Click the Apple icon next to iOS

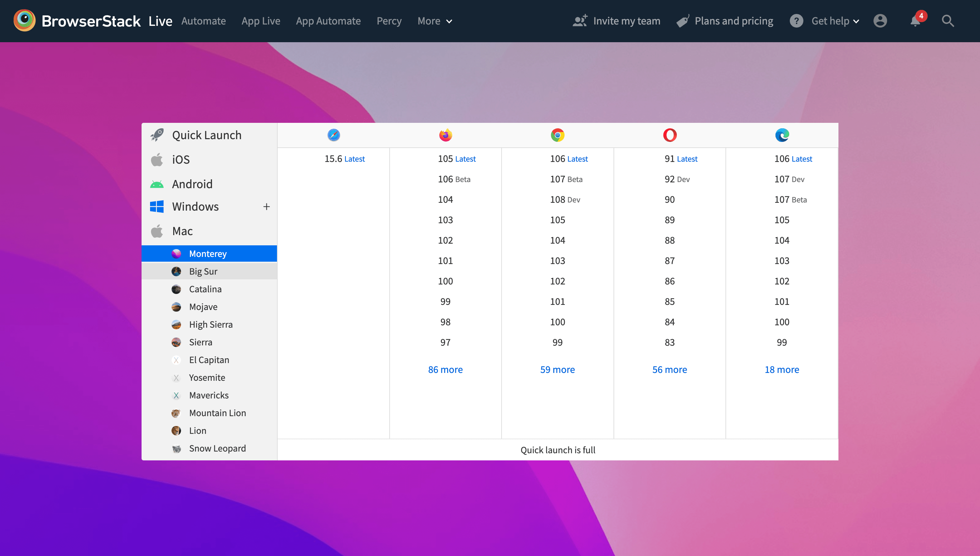click(157, 159)
